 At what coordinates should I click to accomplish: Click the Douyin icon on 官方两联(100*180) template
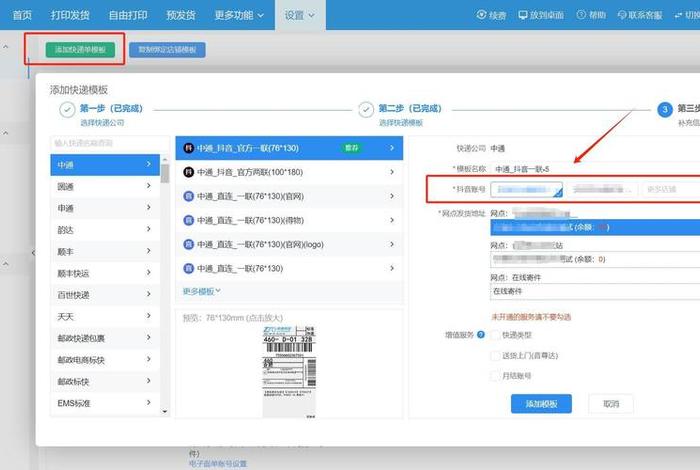pos(189,172)
